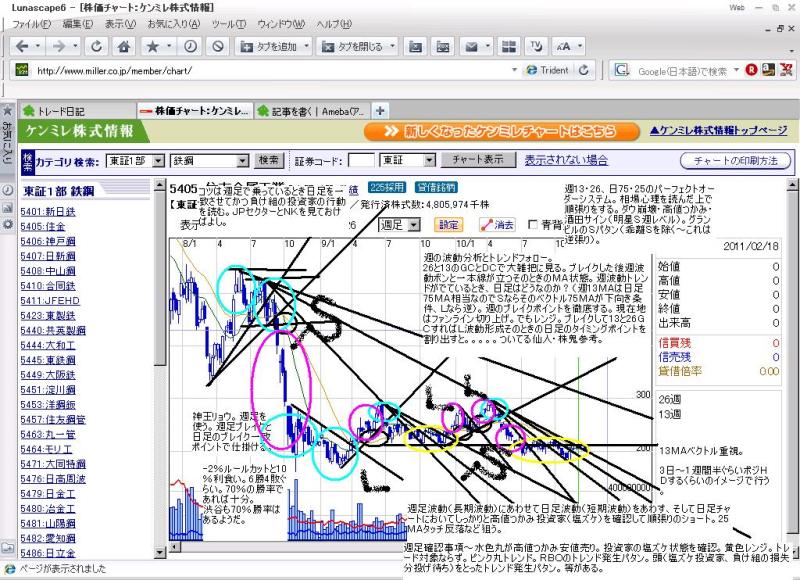Go forward with the forward arrow button
Image resolution: width=800 pixels, height=580 pixels.
59,46
